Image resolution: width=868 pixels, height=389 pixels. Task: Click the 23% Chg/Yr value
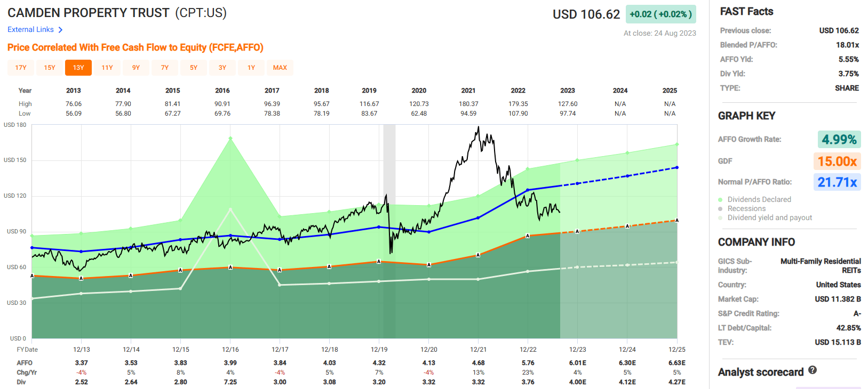tap(528, 372)
